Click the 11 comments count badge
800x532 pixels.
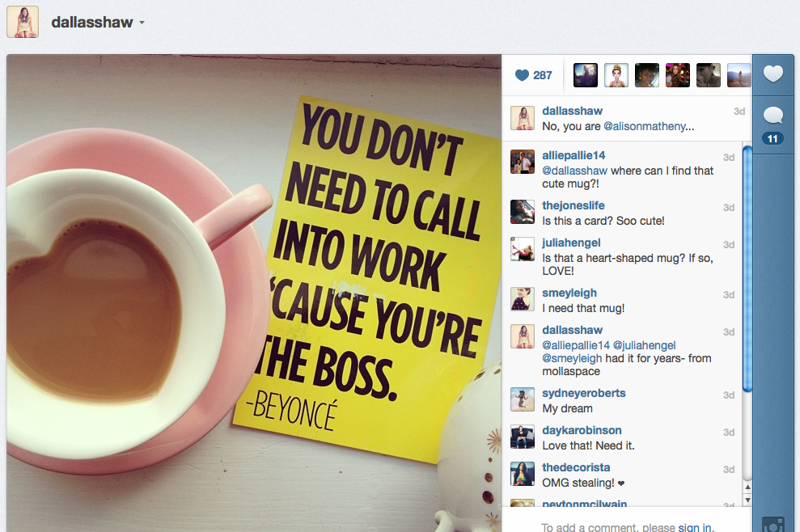[x=772, y=139]
